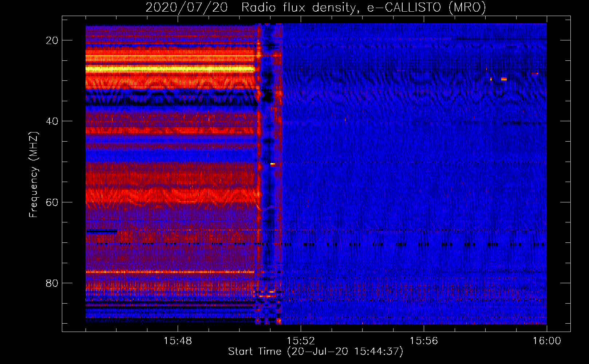Select the 15:48 time tick label

pos(178,341)
